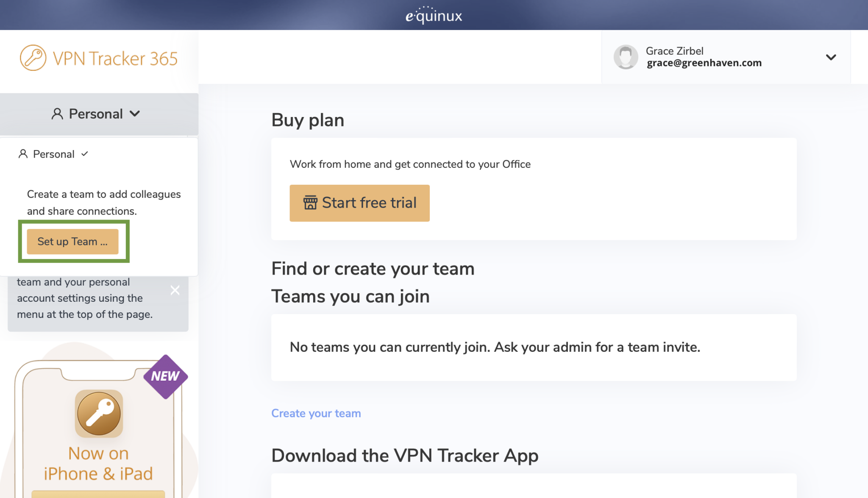Click the VPN Tracker 365 key logo

(x=33, y=57)
